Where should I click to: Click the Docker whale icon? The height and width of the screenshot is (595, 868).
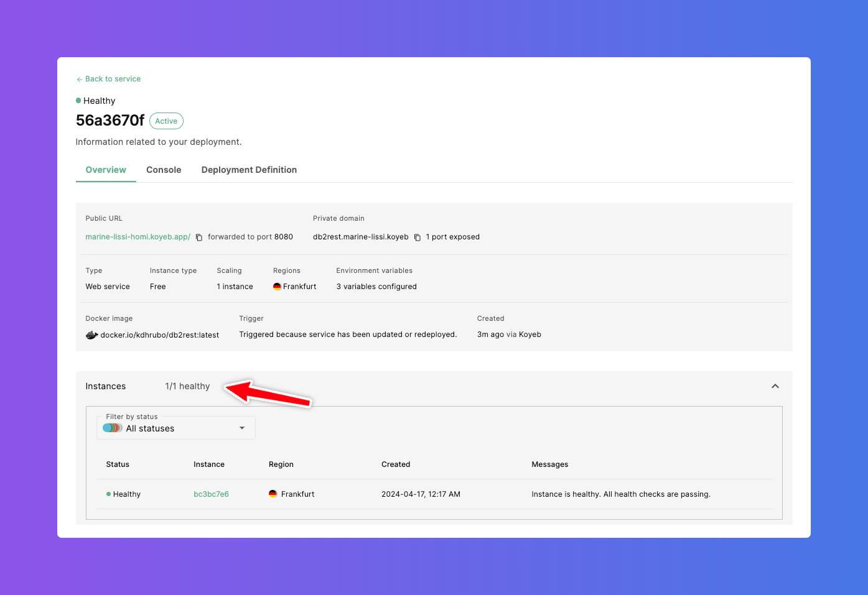coord(91,335)
